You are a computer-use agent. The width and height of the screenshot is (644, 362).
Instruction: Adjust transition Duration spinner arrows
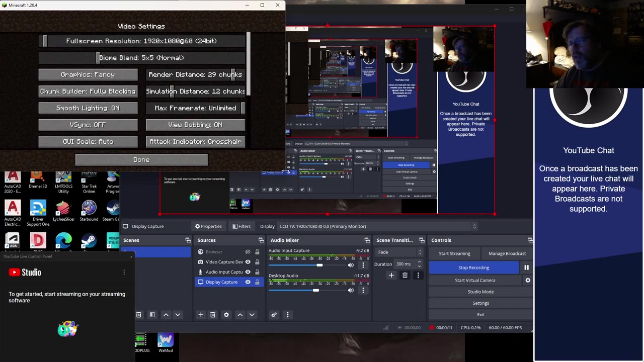420,264
